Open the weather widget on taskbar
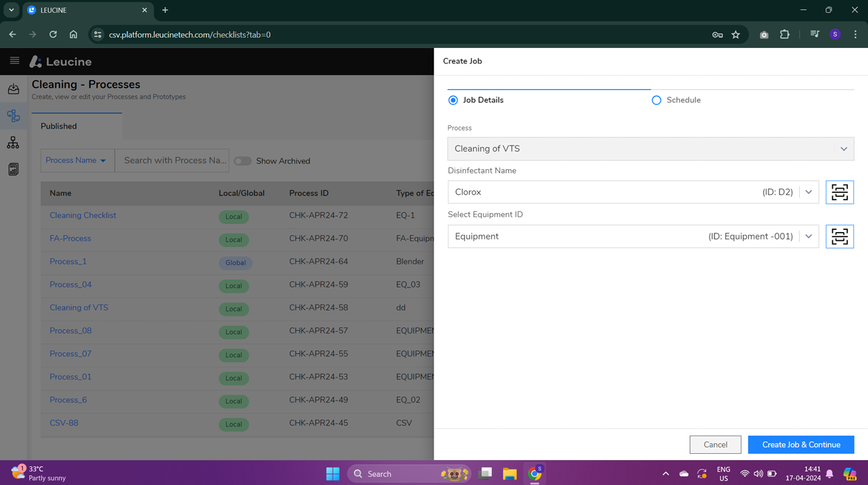Image resolution: width=868 pixels, height=485 pixels. point(39,473)
